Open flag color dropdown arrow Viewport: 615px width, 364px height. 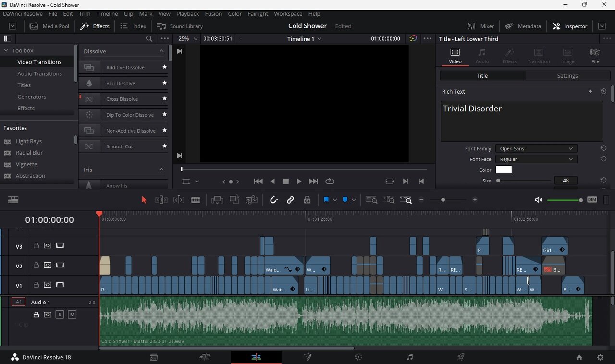[335, 200]
